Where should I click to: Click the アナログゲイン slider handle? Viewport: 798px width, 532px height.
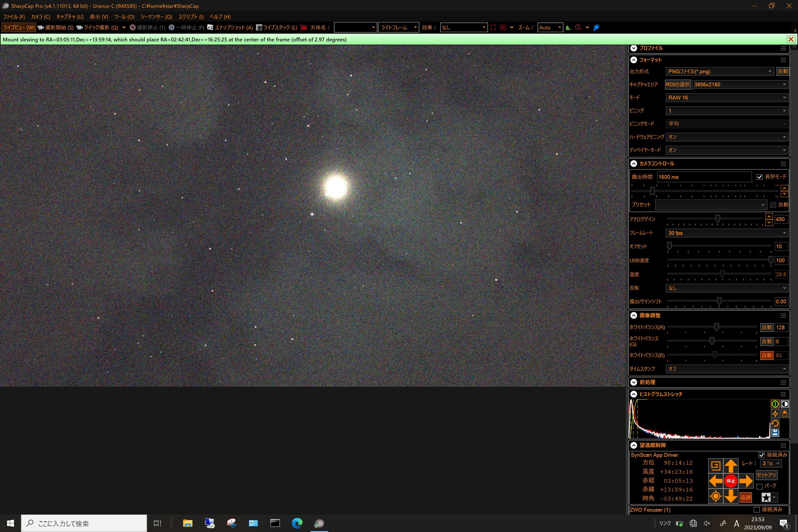coord(717,219)
